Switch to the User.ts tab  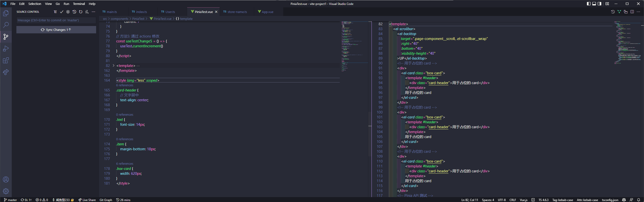point(170,12)
